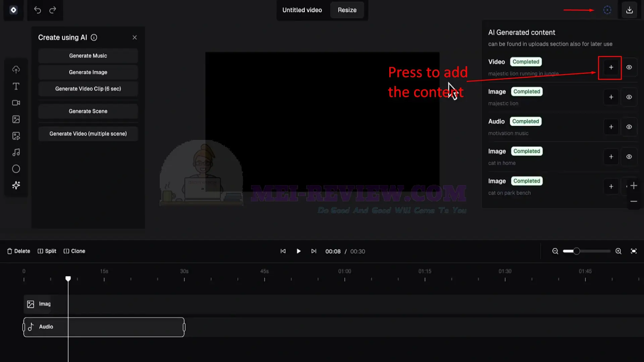Add the majestic lion Image content
The width and height of the screenshot is (644, 362).
[x=611, y=97]
